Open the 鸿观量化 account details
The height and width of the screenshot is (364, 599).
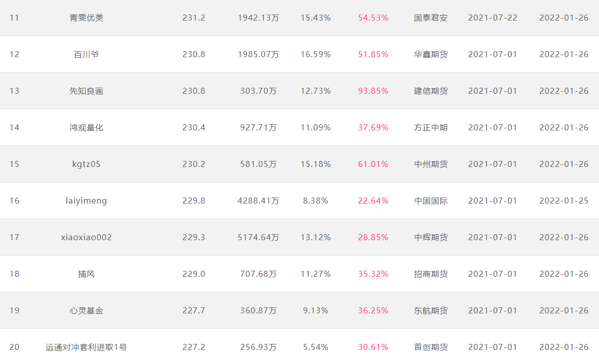[86, 127]
